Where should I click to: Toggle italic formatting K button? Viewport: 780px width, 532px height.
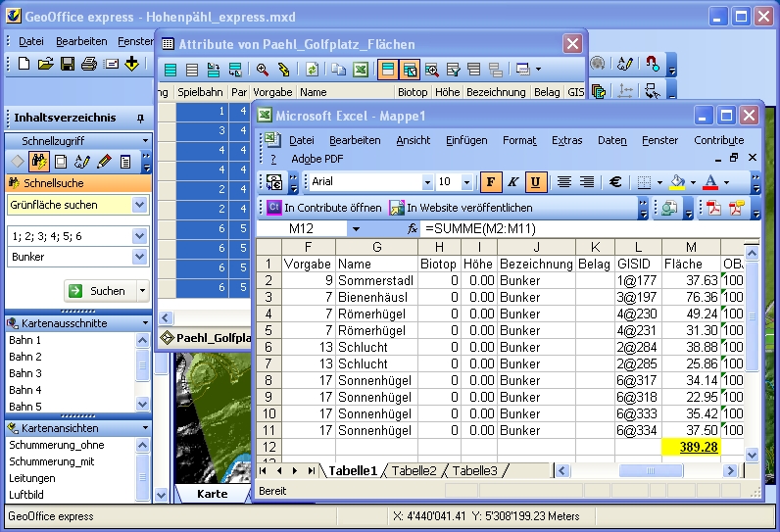click(x=513, y=182)
